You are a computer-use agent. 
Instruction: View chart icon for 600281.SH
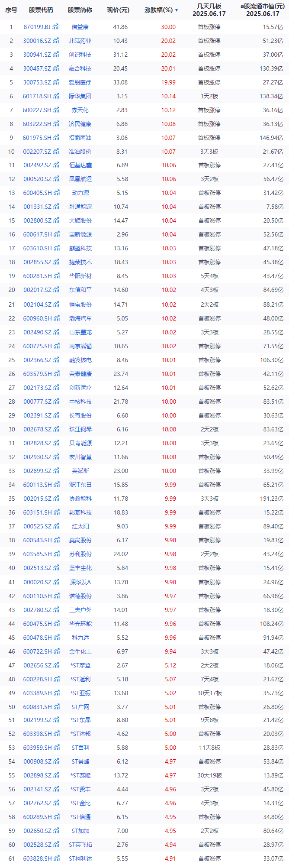coord(56,276)
